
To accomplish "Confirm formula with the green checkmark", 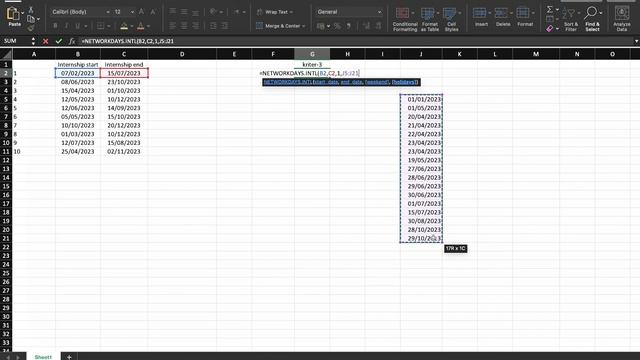I will click(58, 41).
